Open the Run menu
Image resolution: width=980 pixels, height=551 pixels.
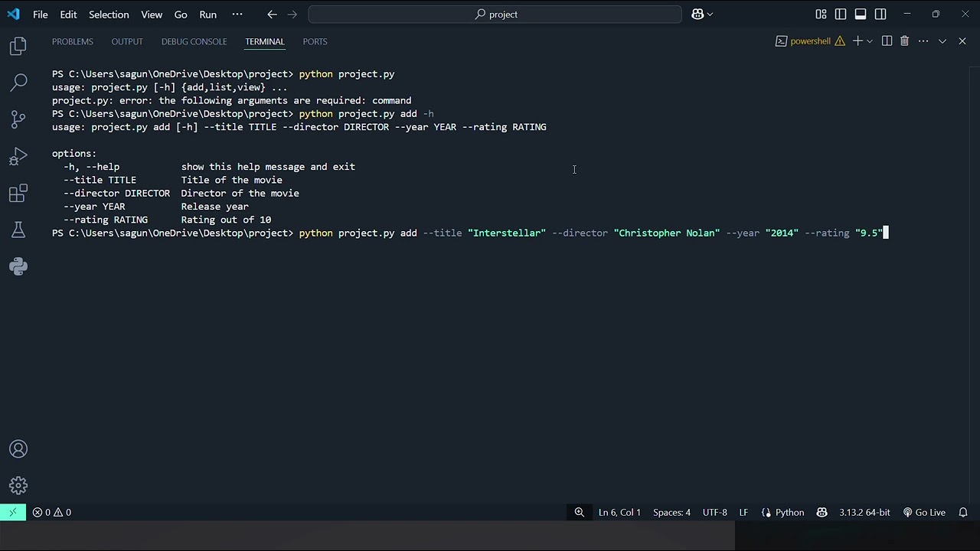[207, 14]
